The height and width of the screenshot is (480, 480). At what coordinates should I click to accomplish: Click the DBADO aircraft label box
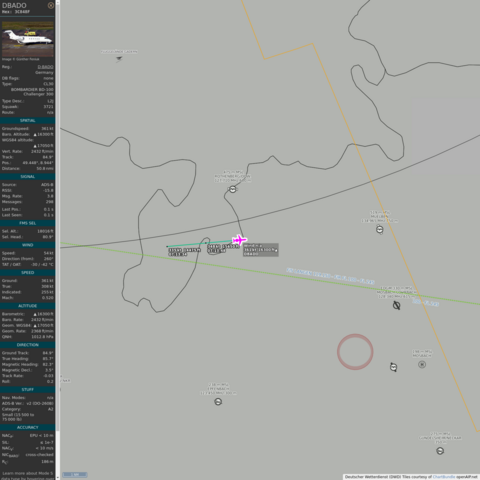261,250
